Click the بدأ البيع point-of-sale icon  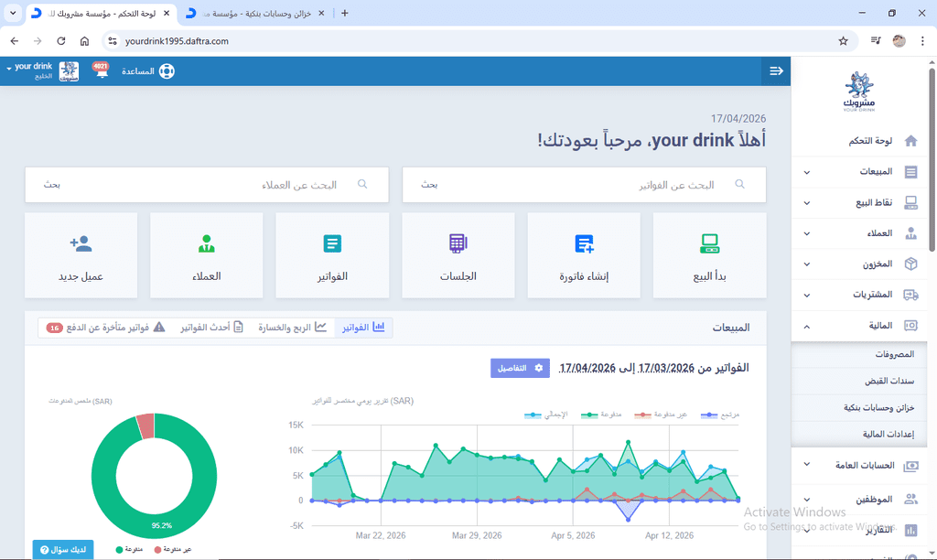pyautogui.click(x=709, y=243)
